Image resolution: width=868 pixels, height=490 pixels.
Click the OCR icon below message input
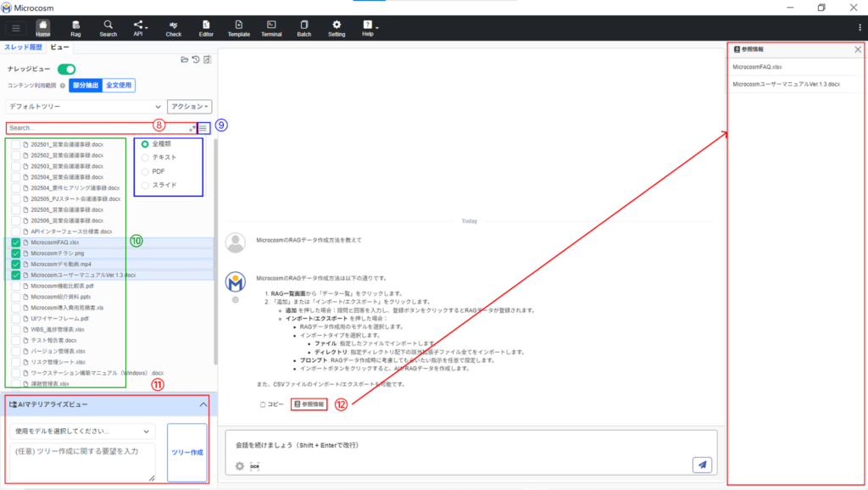[254, 466]
